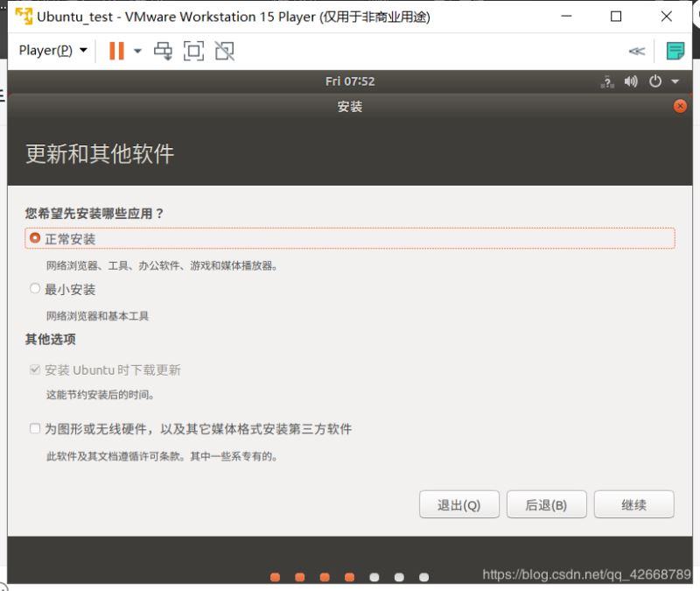
Task: Open the Player(P) dropdown menu
Action: coord(52,51)
